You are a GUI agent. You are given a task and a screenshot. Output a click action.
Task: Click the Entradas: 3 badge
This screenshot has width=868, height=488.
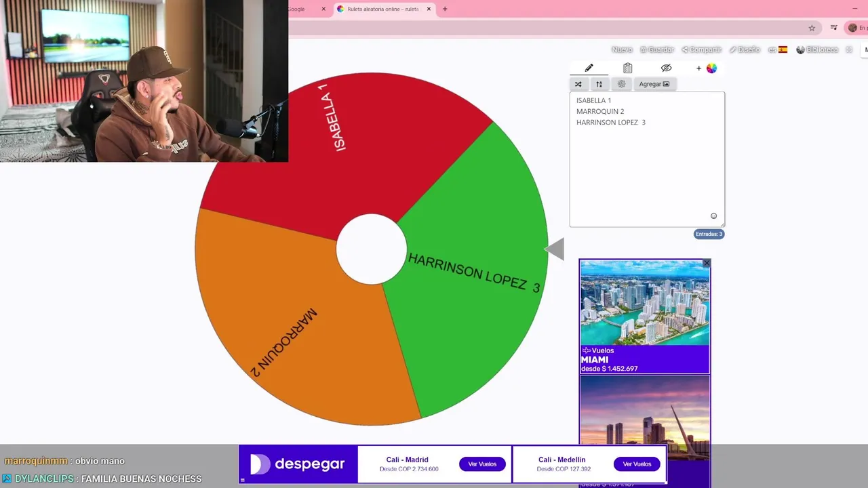point(709,234)
